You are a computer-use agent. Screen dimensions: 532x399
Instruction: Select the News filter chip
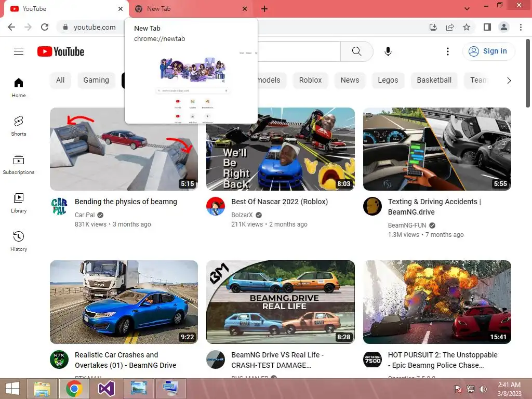350,81
